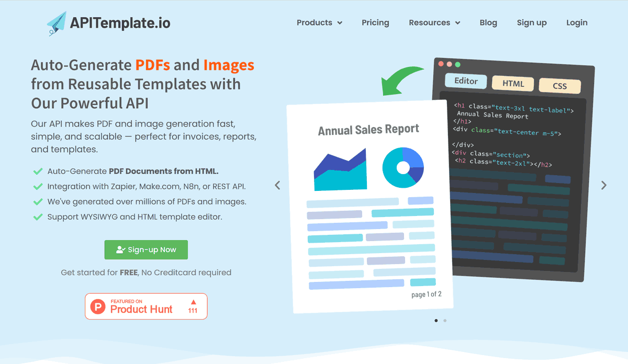This screenshot has height=364, width=628.
Task: Click the area chart in sales report
Action: pyautogui.click(x=340, y=170)
